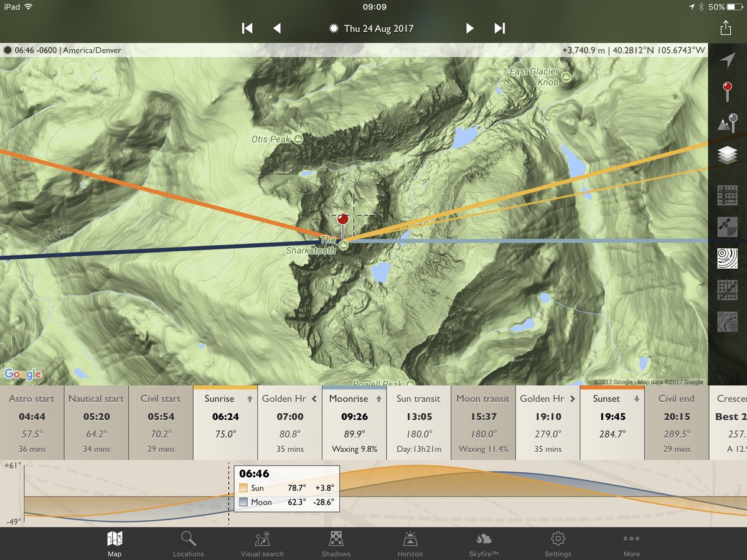
Task: Tap the share icon in top bar
Action: pos(725,27)
